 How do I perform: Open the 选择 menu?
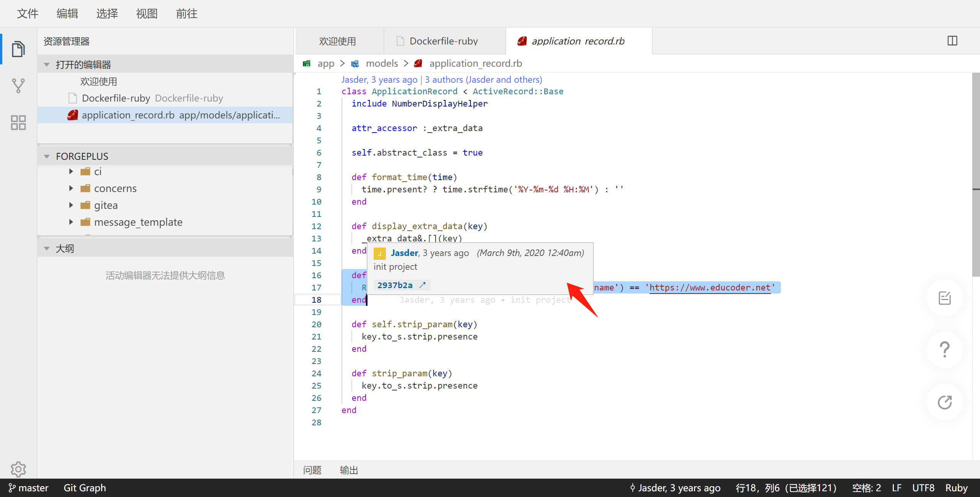coord(107,14)
